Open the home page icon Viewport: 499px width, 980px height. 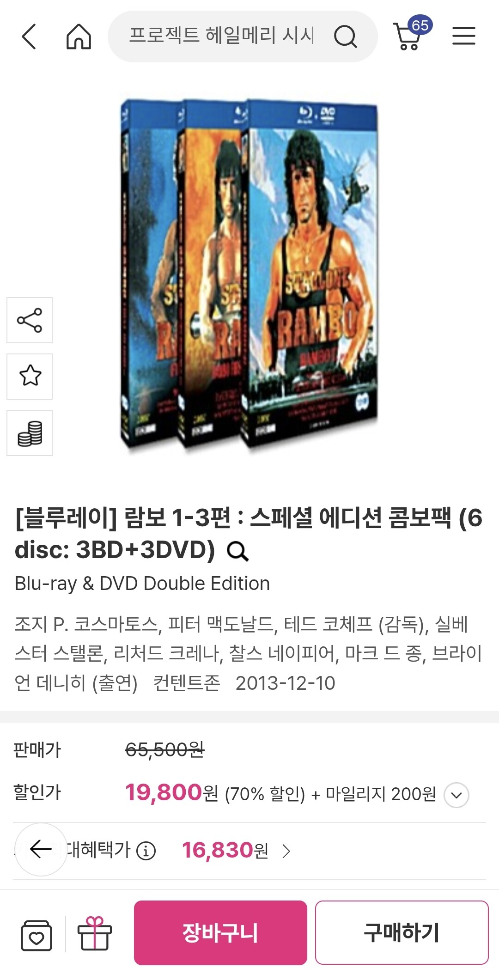pos(79,37)
